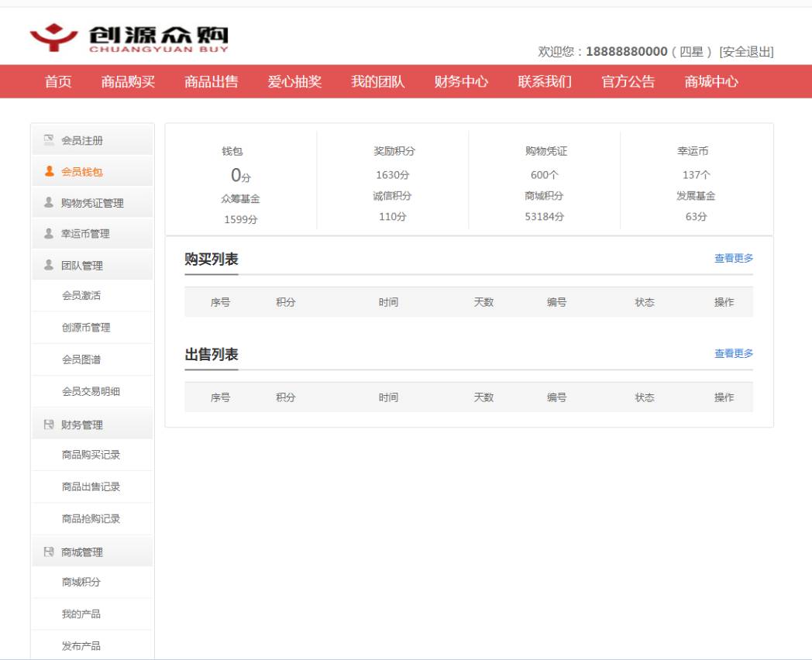
Task: Click the 安全退出 logout link
Action: tap(746, 52)
